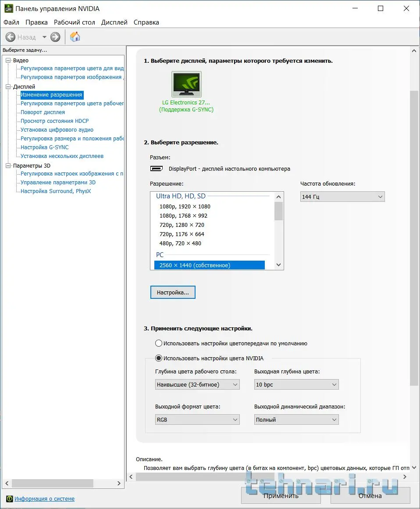This screenshot has height=509, width=420.
Task: Select resolution 1080p, 1768 × 992
Action: click(x=183, y=215)
